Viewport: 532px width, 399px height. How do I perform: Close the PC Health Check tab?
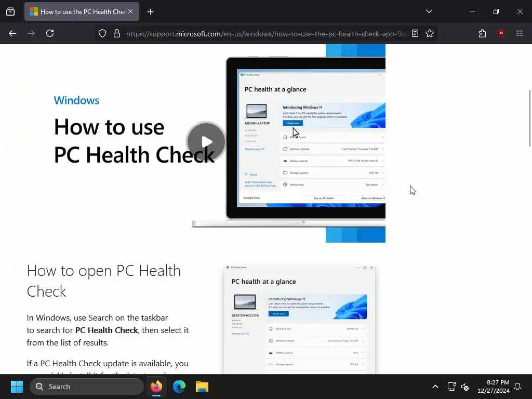click(130, 11)
